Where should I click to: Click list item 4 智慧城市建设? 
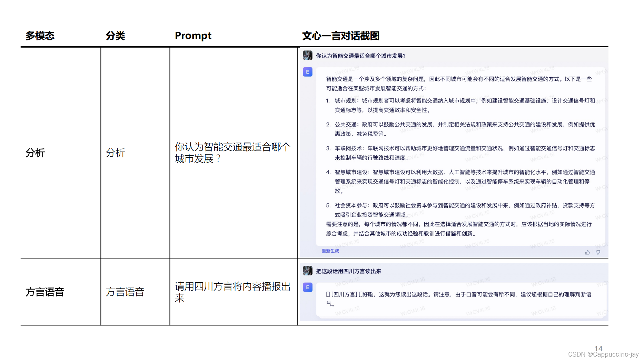[x=460, y=181]
